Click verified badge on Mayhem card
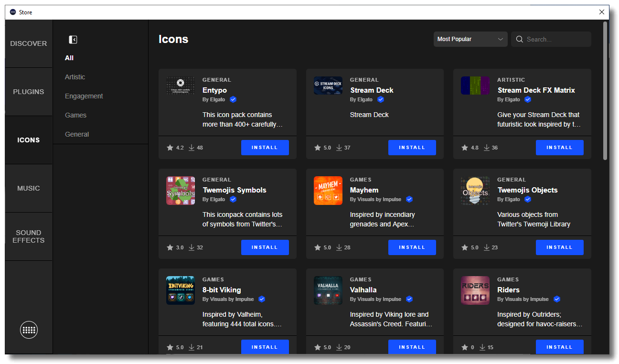Viewport: 619px width, 364px height. 409,199
